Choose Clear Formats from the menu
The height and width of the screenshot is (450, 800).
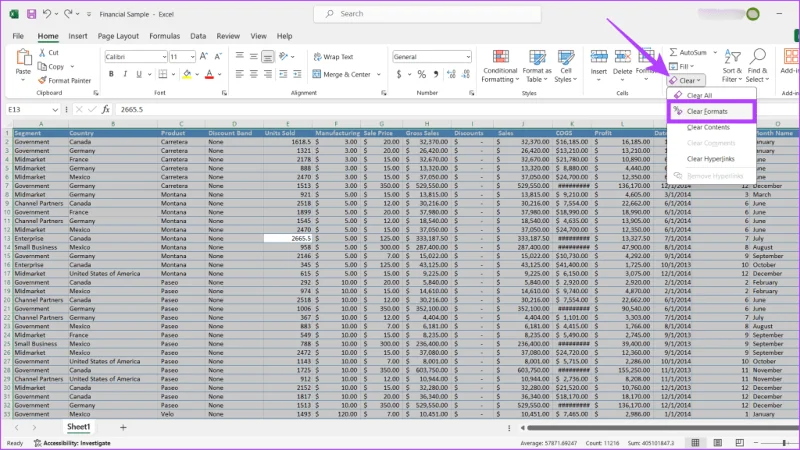coord(711,111)
